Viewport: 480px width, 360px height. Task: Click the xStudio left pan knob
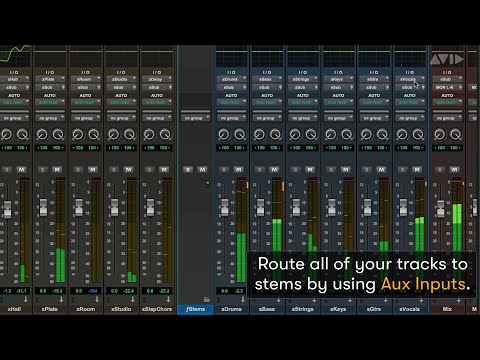113,134
